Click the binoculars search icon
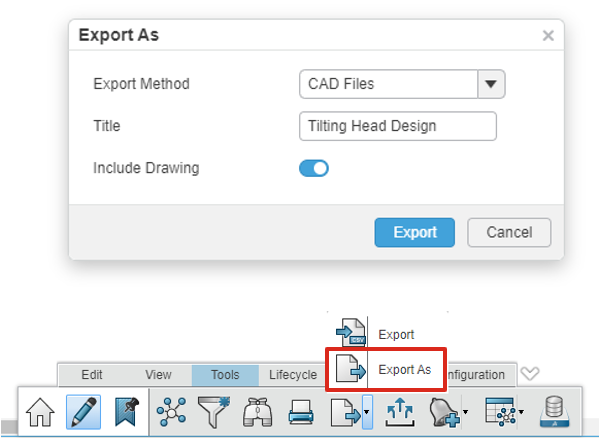This screenshot has width=599, height=442. [x=257, y=412]
